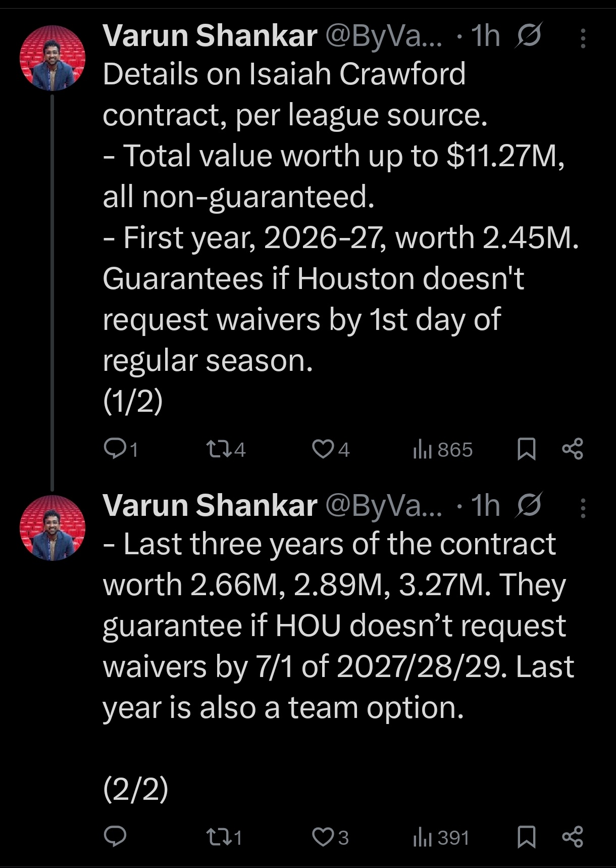Like the second tweet with 3 likes
Screen dimensions: 616x868
pyautogui.click(x=331, y=838)
